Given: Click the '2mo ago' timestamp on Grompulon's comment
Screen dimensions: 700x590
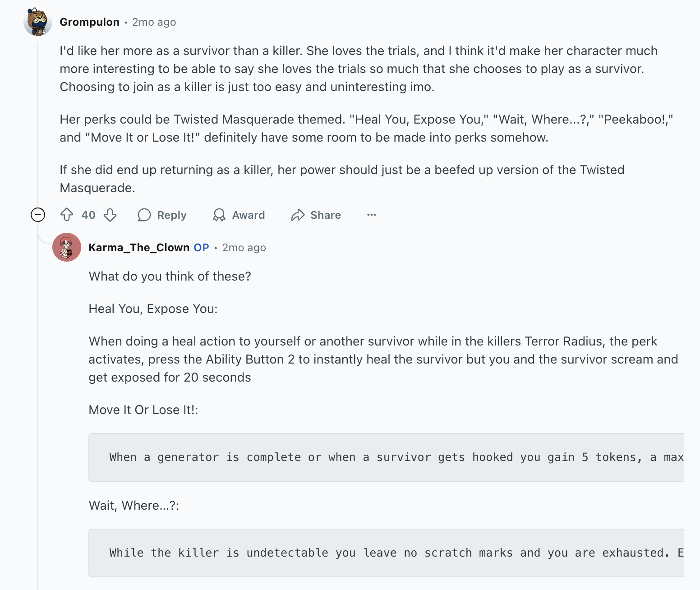Looking at the screenshot, I should tap(153, 22).
